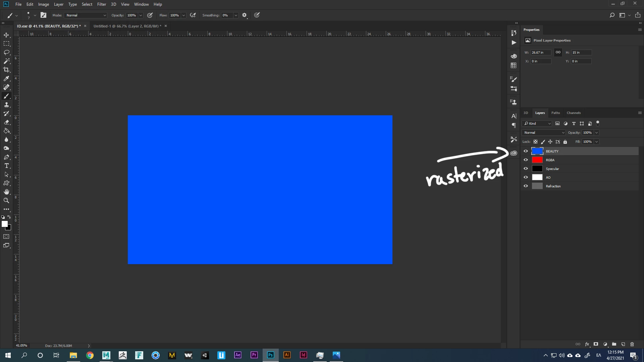Select the Hand tool
The height and width of the screenshot is (362, 644).
click(x=6, y=192)
